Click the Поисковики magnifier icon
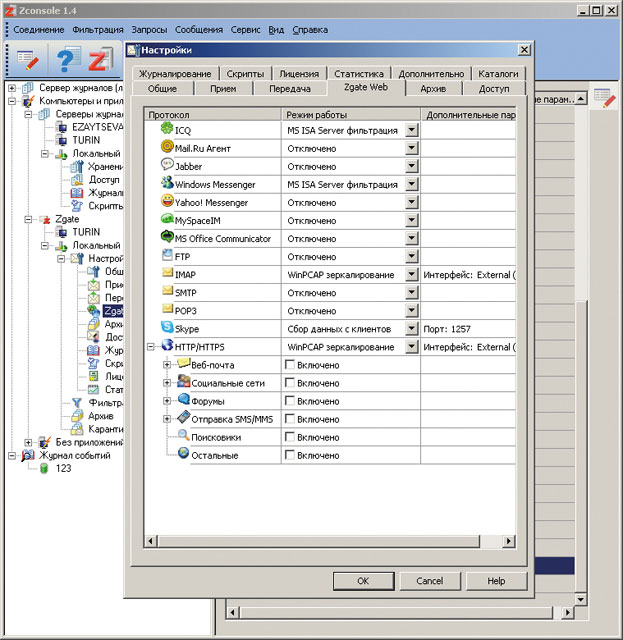The height and width of the screenshot is (640, 623). pyautogui.click(x=184, y=435)
